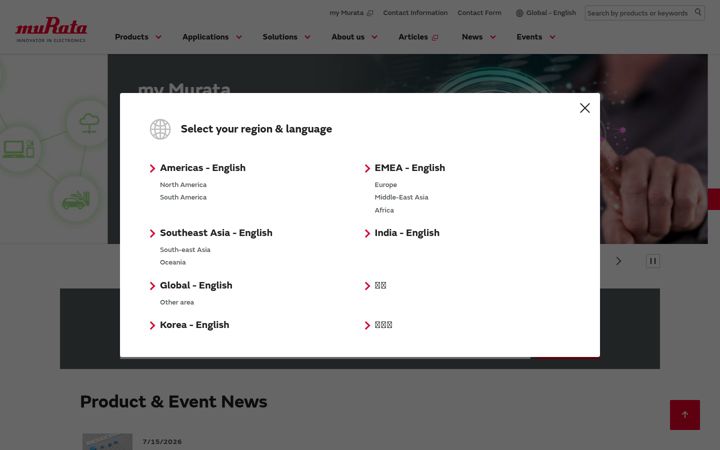Open the 7/15/2026 news thumbnail
Screen dimensions: 720x450
coord(107,442)
